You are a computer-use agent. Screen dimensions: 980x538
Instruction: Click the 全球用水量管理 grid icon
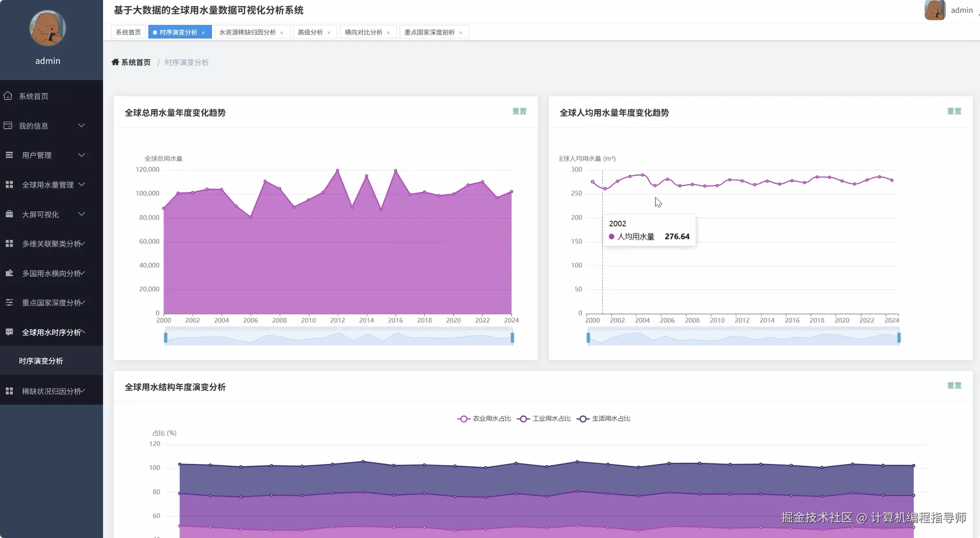coord(9,185)
